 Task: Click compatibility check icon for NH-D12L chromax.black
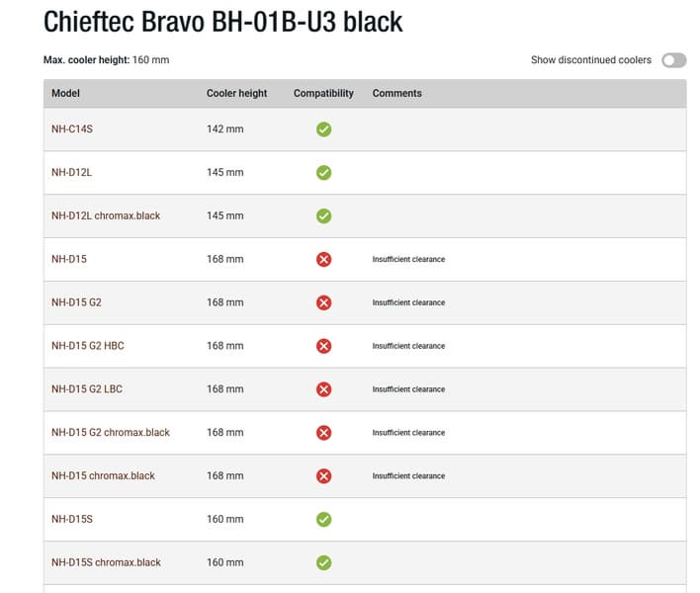pyautogui.click(x=323, y=216)
